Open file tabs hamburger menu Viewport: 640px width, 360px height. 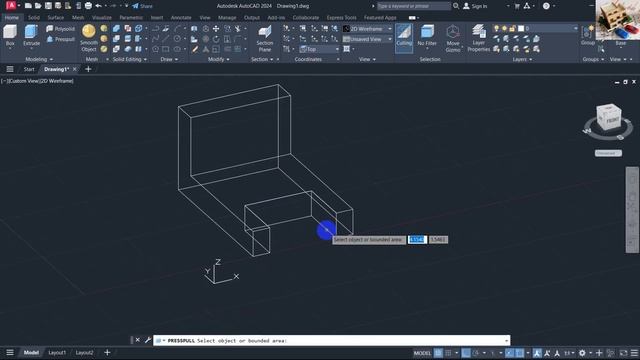10,69
